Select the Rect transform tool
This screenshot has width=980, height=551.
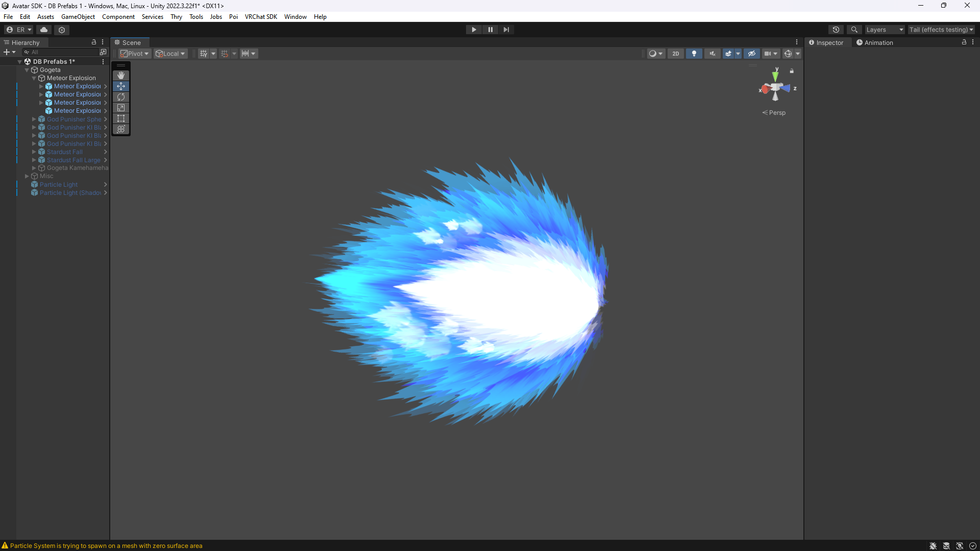click(121, 118)
